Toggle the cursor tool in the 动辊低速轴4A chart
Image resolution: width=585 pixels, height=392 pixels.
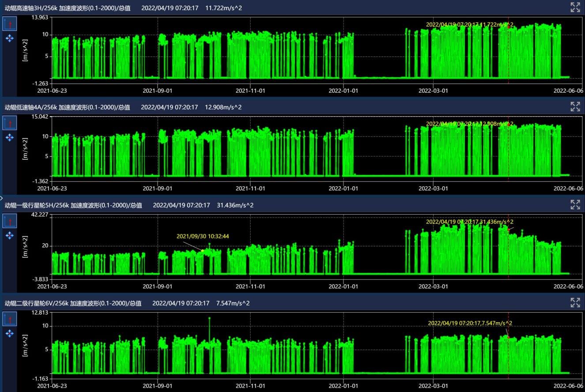point(10,123)
